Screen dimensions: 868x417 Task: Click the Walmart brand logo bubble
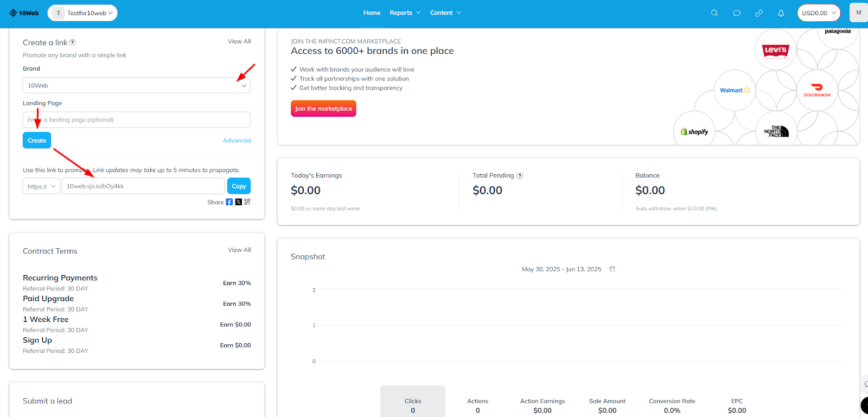pos(735,90)
